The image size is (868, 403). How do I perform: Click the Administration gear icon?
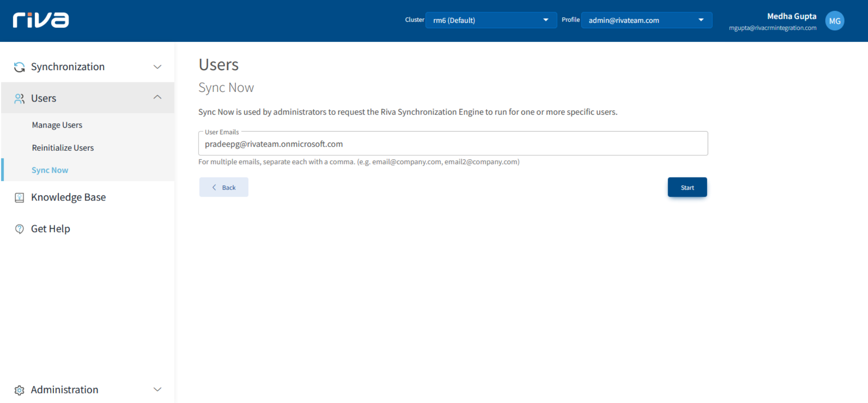coord(19,390)
